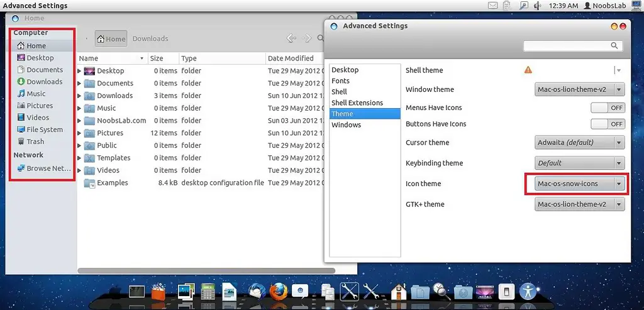The height and width of the screenshot is (310, 644).
Task: Open the light switch icon in dock
Action: [x=506, y=292]
